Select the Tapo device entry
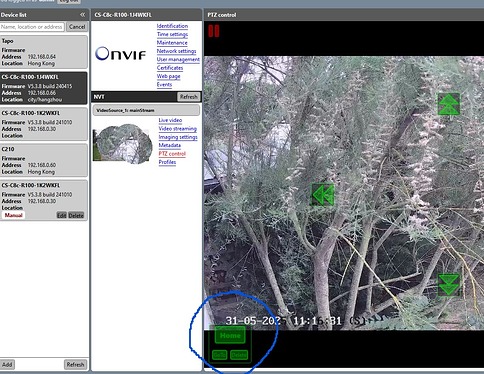 click(44, 52)
